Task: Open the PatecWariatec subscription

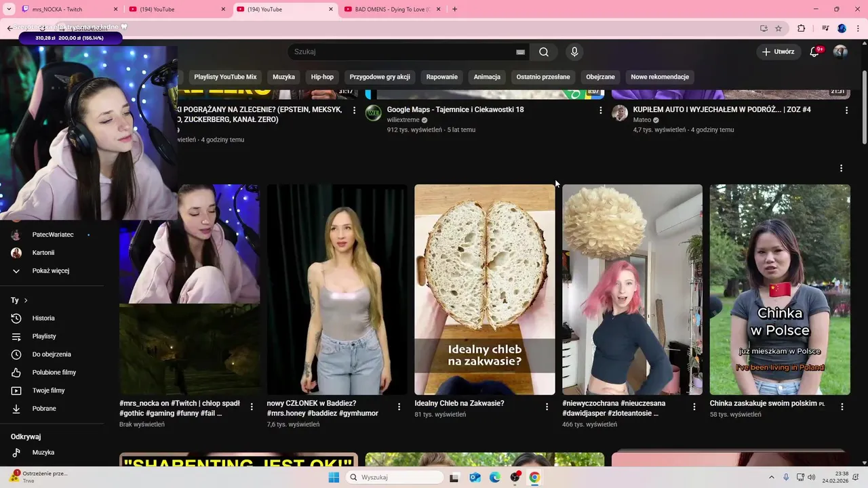Action: [52, 235]
